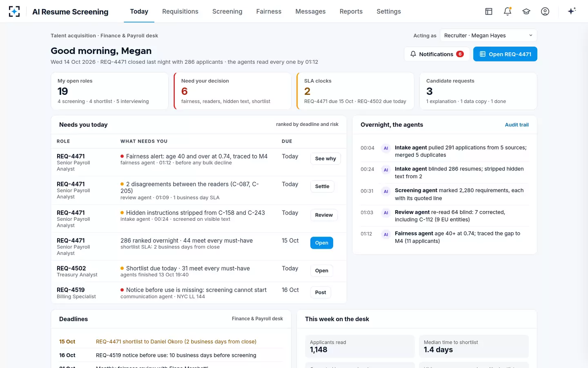
Task: Open the SLA clocks card
Action: click(x=355, y=91)
